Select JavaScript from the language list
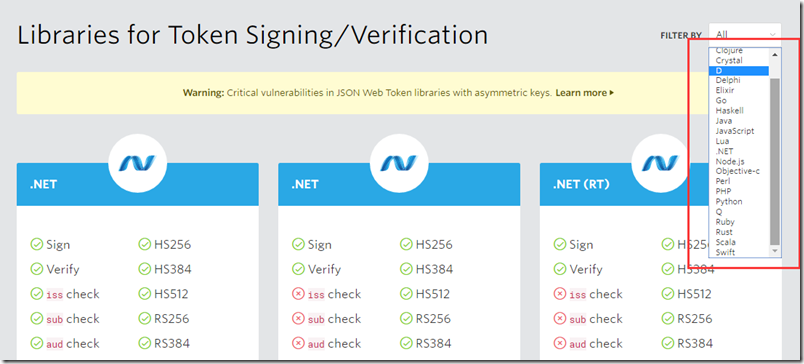This screenshot has height=364, width=804. (735, 131)
